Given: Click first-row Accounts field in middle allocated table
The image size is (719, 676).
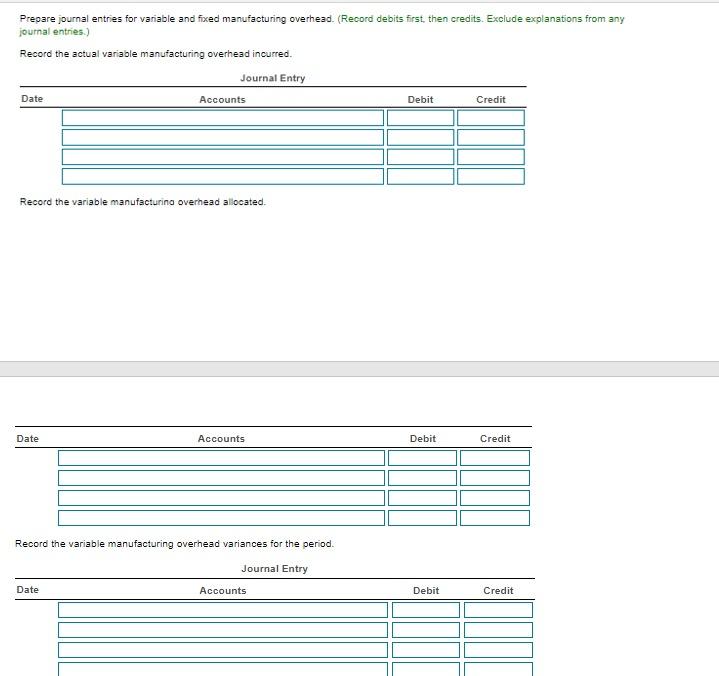Looking at the screenshot, I should [x=221, y=458].
